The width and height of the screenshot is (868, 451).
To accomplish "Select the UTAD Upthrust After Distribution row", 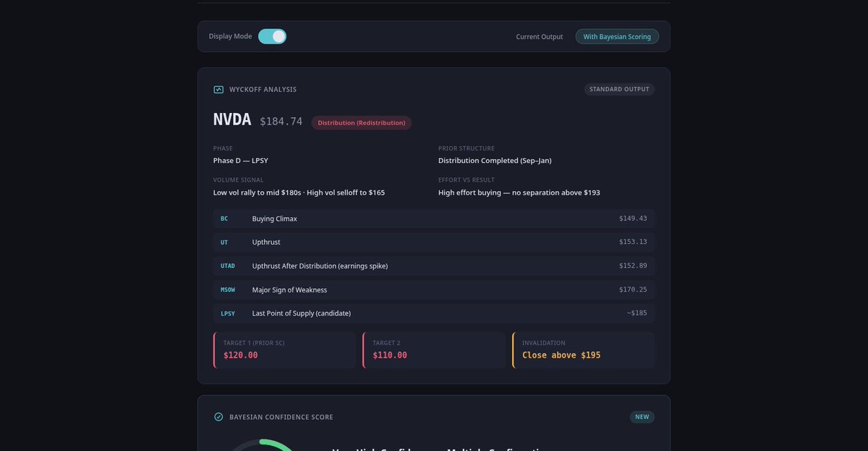I will [x=434, y=266].
